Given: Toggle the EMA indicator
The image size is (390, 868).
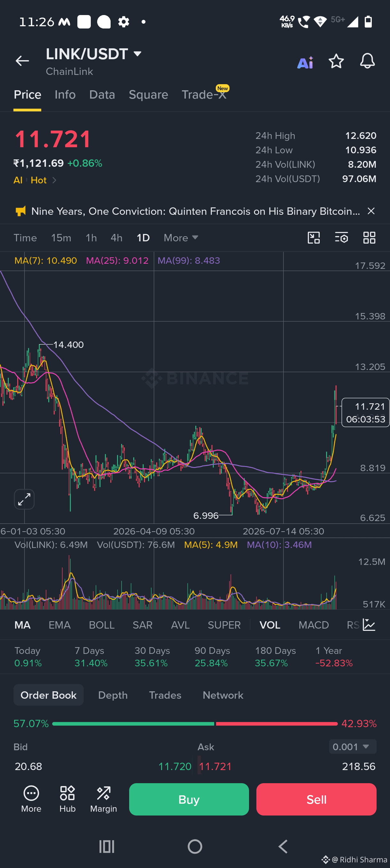Looking at the screenshot, I should coord(59,625).
